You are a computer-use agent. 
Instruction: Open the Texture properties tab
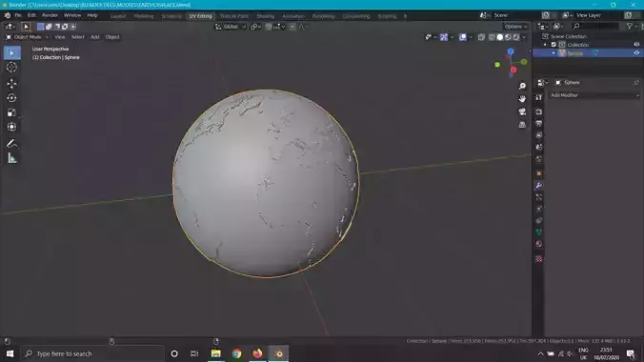539,259
